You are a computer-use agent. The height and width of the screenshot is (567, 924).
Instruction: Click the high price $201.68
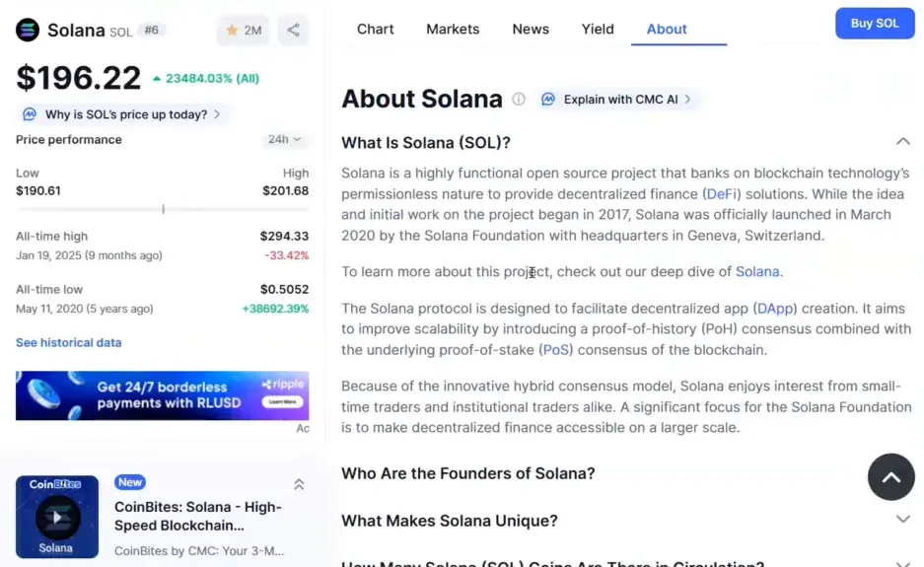[286, 190]
